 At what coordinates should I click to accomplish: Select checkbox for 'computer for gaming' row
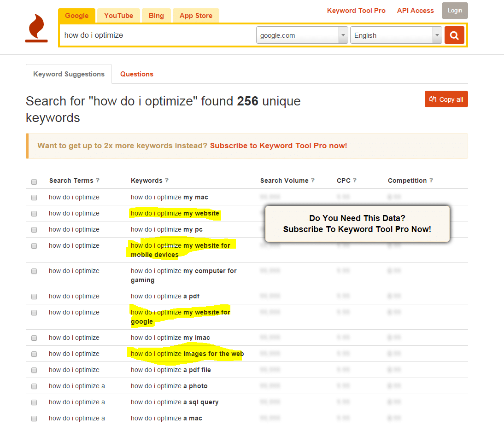[34, 271]
